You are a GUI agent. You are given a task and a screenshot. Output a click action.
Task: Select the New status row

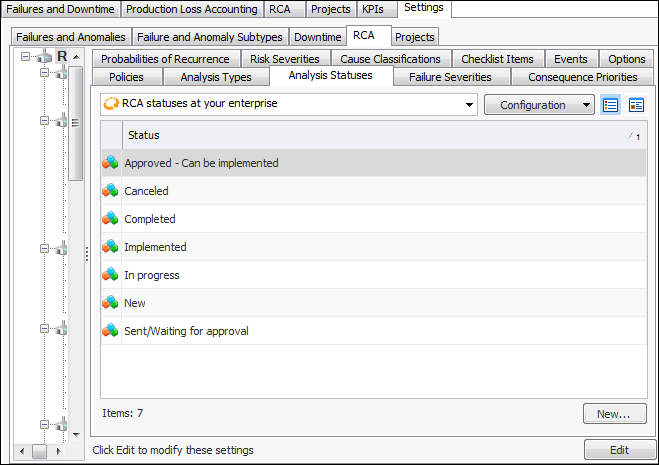[374, 303]
